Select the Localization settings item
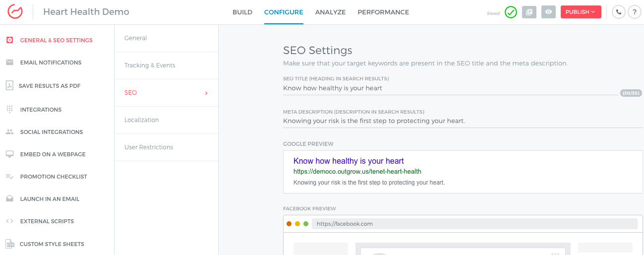This screenshot has height=255, width=644. [x=166, y=120]
